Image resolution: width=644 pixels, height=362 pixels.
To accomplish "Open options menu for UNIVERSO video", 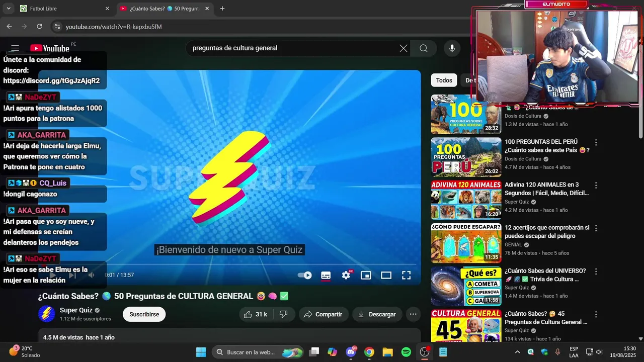I will pos(596,271).
